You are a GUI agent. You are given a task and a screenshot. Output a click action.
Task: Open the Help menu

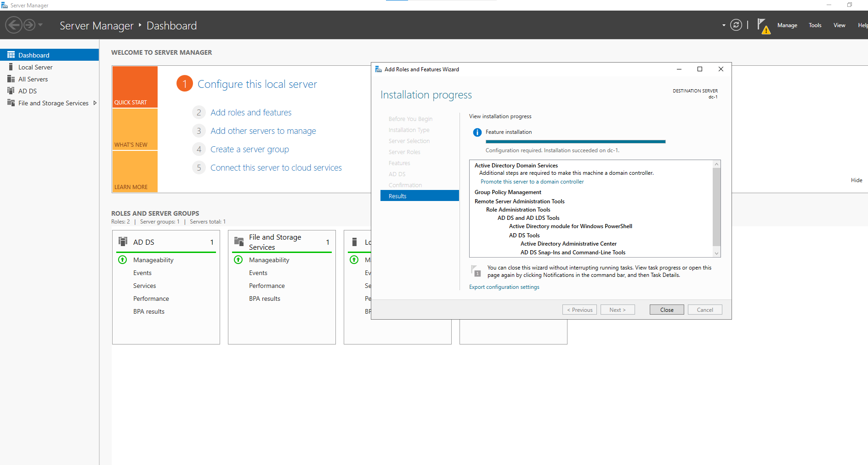coord(862,25)
